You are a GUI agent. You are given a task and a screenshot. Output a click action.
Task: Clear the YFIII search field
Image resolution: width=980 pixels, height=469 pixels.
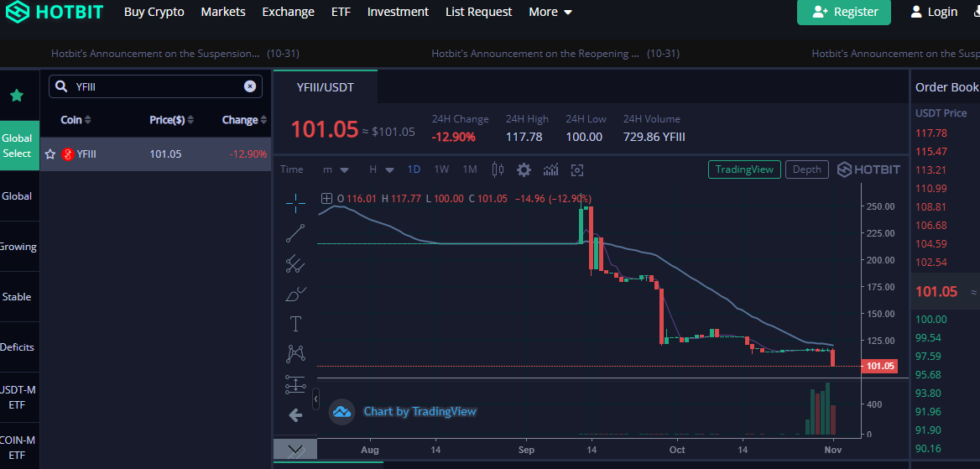click(x=250, y=86)
